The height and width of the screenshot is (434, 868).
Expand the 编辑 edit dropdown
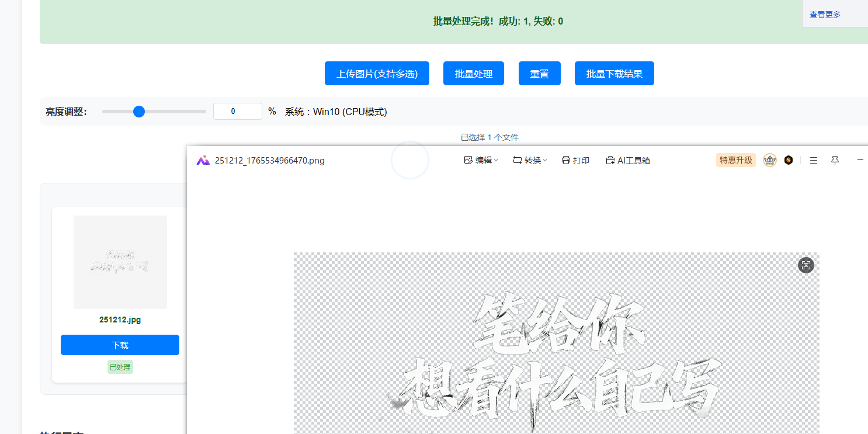[x=481, y=160]
